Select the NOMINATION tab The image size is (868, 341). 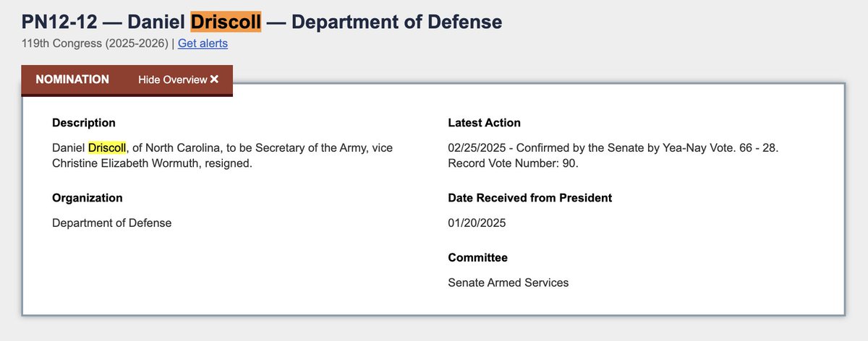pos(72,79)
